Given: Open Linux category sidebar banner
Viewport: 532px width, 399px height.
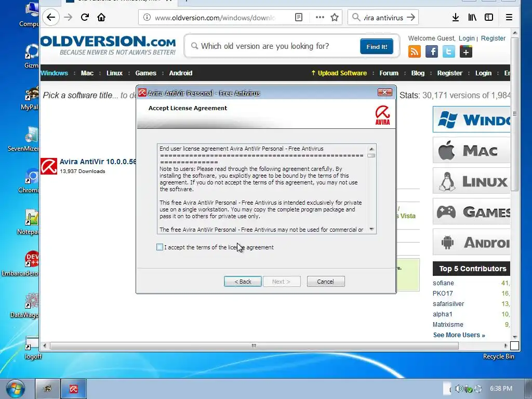Looking at the screenshot, I should pos(472,180).
